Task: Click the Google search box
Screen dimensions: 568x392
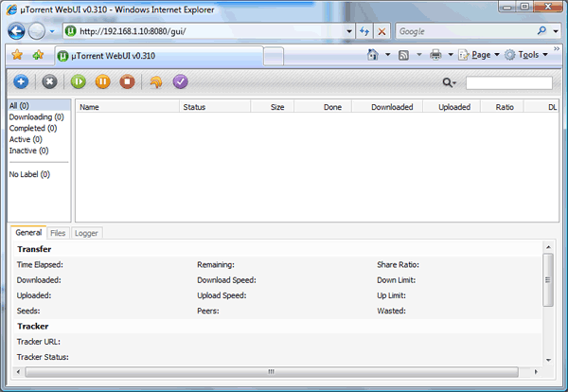Action: pyautogui.click(x=466, y=31)
